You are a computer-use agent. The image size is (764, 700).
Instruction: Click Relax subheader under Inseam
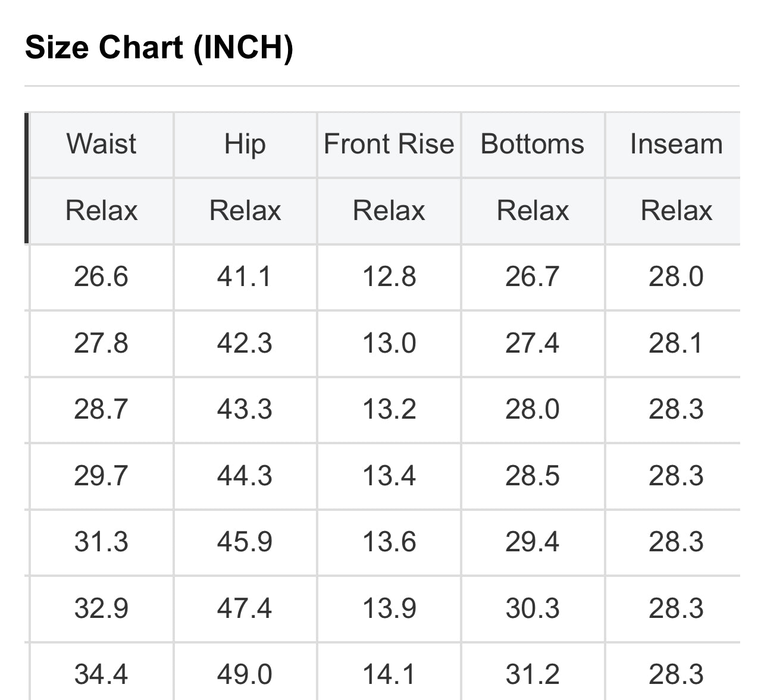676,211
